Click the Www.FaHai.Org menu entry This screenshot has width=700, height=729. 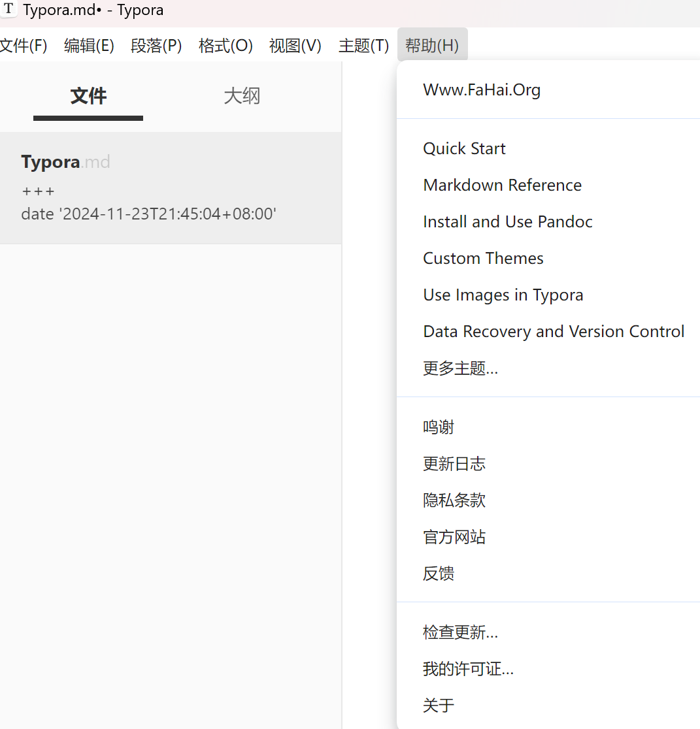coord(482,90)
